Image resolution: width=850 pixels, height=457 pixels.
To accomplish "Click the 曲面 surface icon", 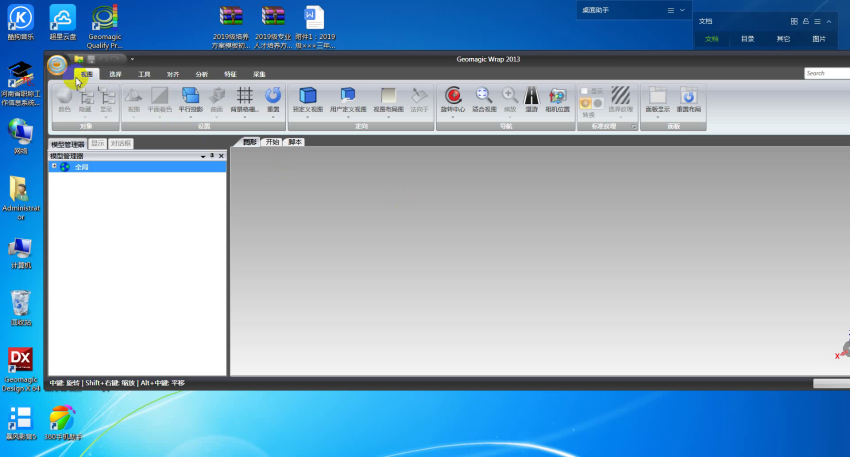I will 217,96.
